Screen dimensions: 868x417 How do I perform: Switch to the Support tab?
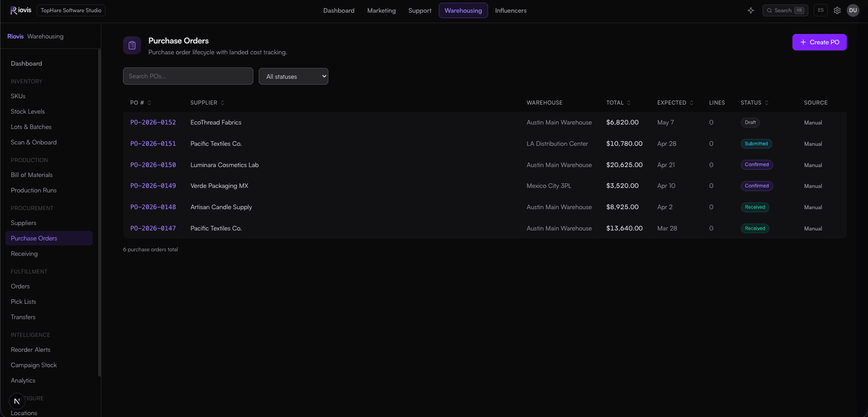click(x=420, y=10)
